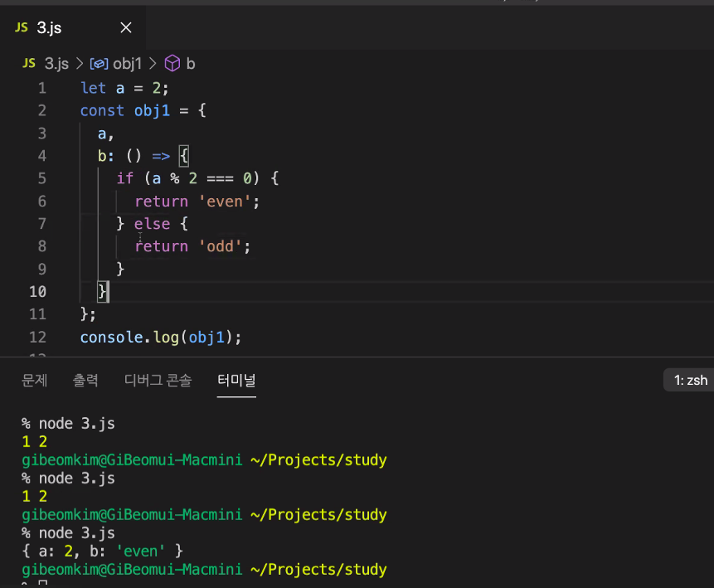Viewport: 714px width, 588px height.
Task: Click line number 1 in the gutter
Action: [x=42, y=88]
